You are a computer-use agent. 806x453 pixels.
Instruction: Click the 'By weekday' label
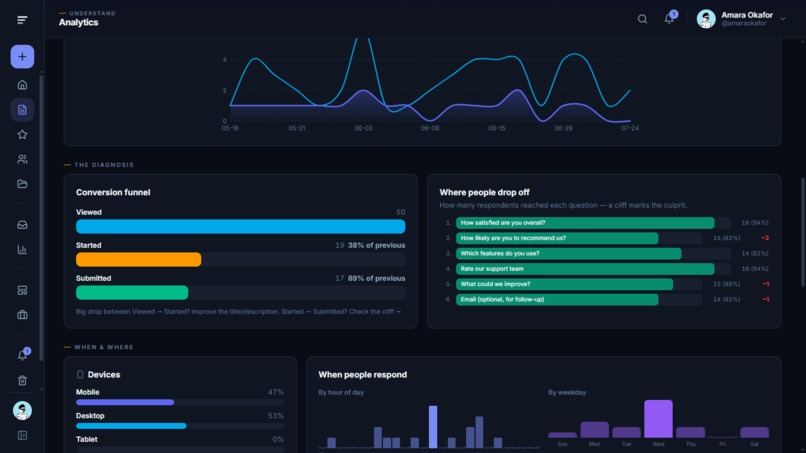pos(566,392)
